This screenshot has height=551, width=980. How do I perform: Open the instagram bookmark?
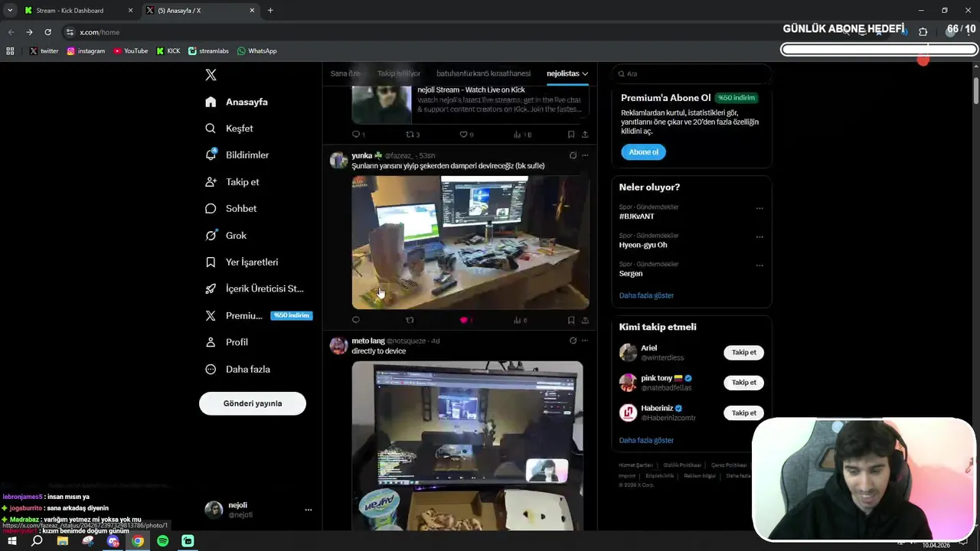pyautogui.click(x=86, y=51)
